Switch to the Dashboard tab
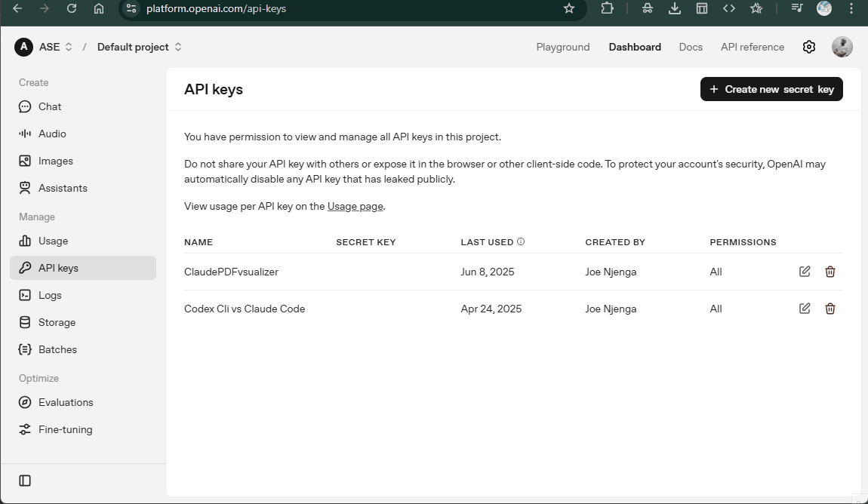Image resolution: width=868 pixels, height=504 pixels. point(634,47)
